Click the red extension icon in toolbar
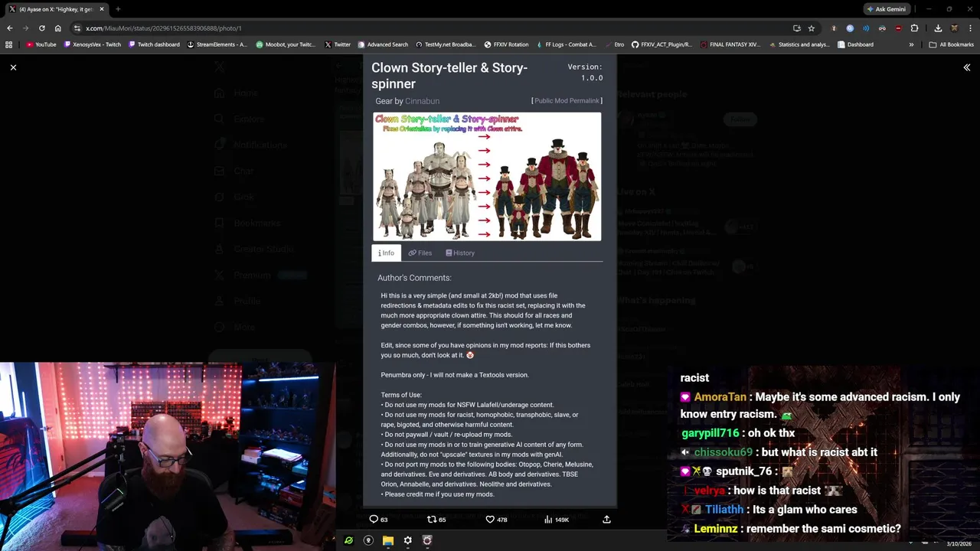 point(898,28)
